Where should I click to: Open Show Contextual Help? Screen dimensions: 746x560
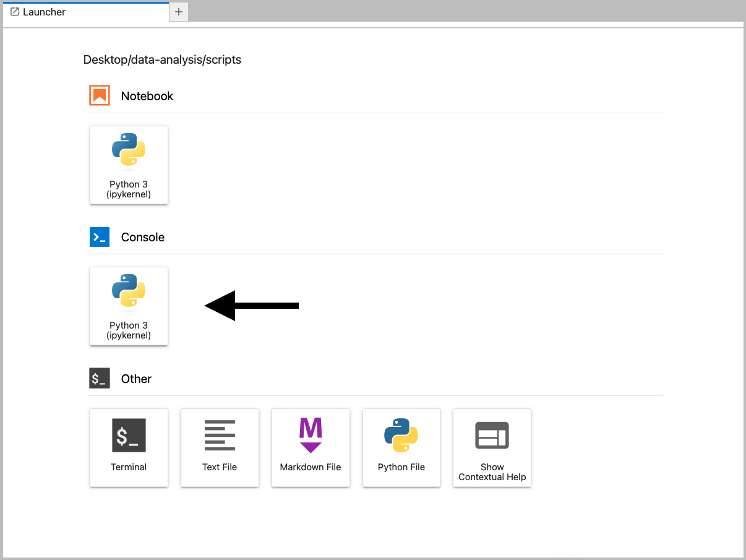pyautogui.click(x=492, y=447)
